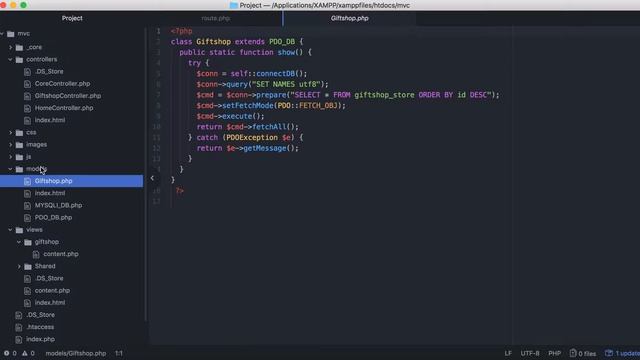Hide the tree view with arrow handle
Image resolution: width=640 pixels, height=360 pixels.
point(152,178)
